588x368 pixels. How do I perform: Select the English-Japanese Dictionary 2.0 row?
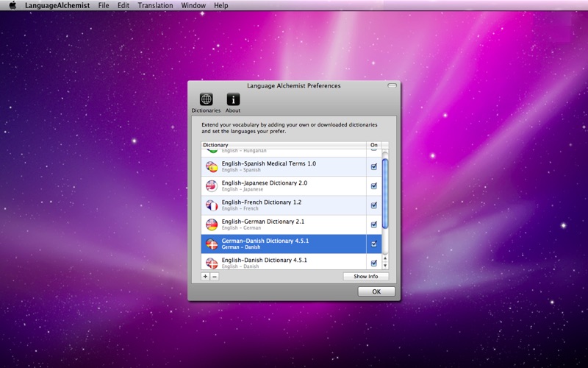click(x=291, y=186)
